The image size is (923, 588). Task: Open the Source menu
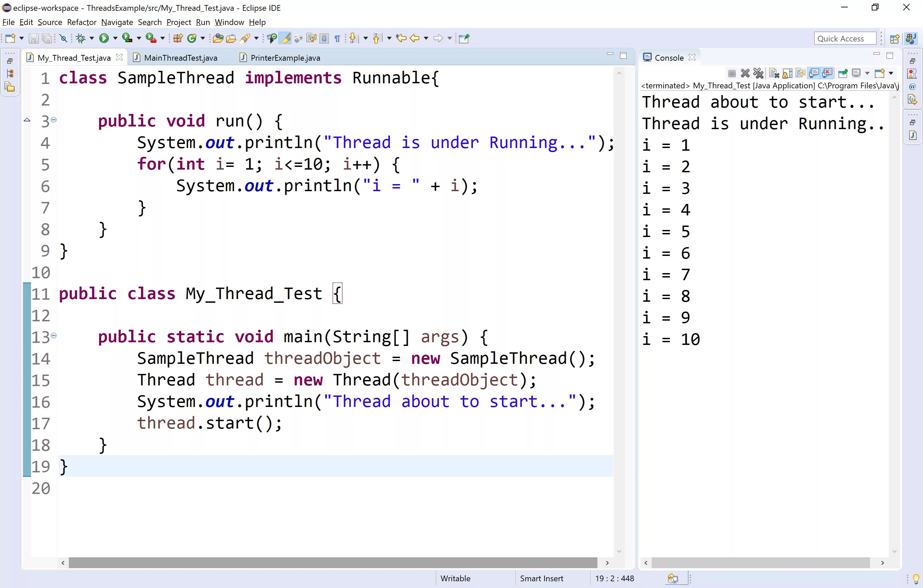pyautogui.click(x=50, y=22)
